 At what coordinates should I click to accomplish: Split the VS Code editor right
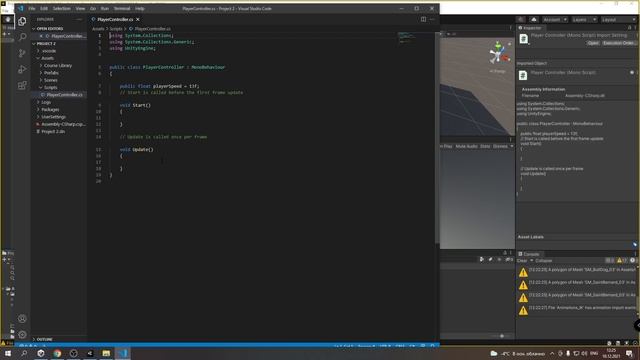[x=423, y=19]
